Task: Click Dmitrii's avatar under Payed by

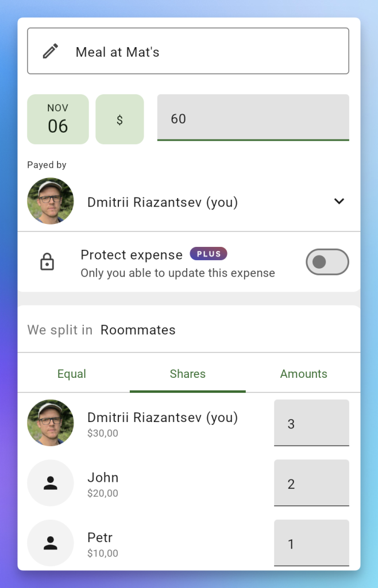Action: 51,201
